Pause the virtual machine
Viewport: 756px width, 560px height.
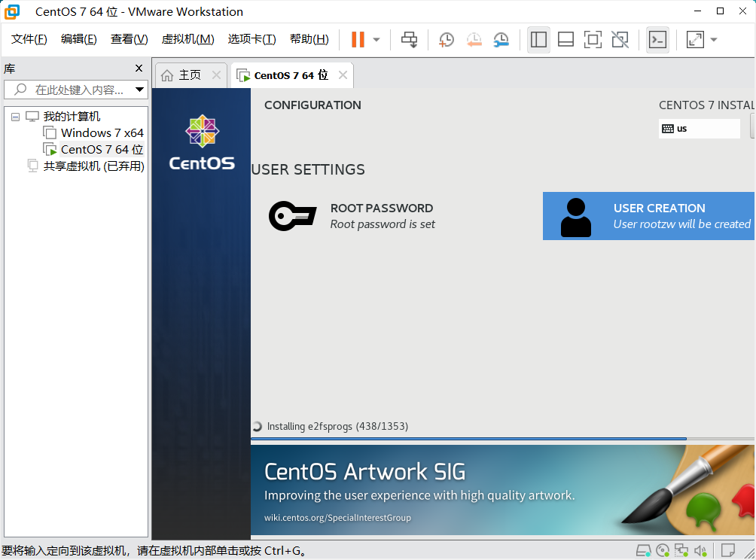coord(358,40)
